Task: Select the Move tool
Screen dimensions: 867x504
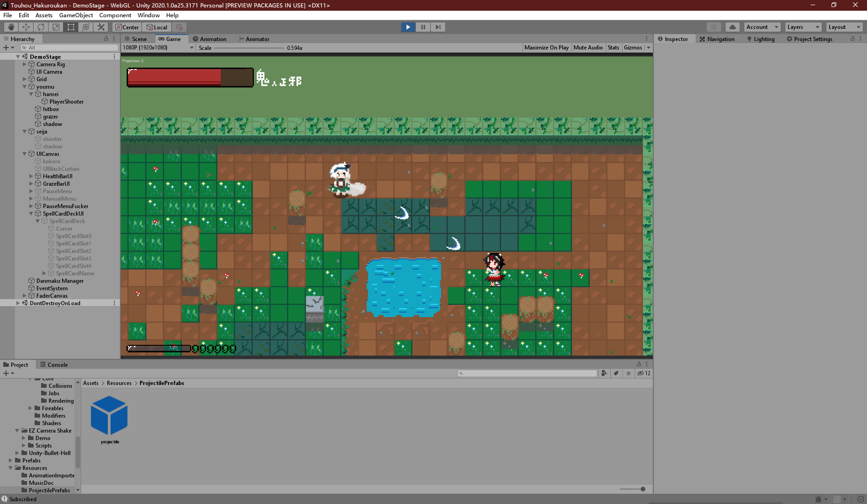Action: [x=26, y=27]
